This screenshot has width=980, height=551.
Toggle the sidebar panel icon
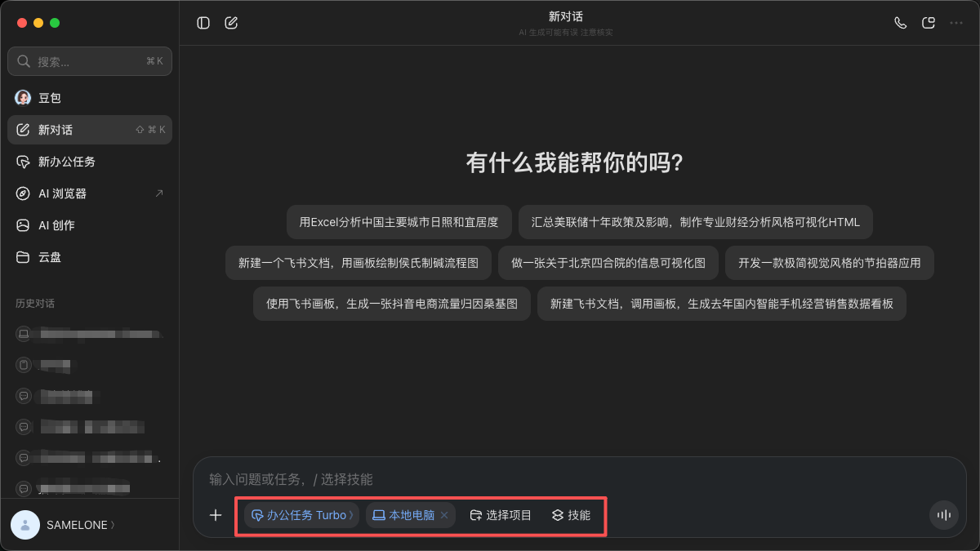point(203,23)
